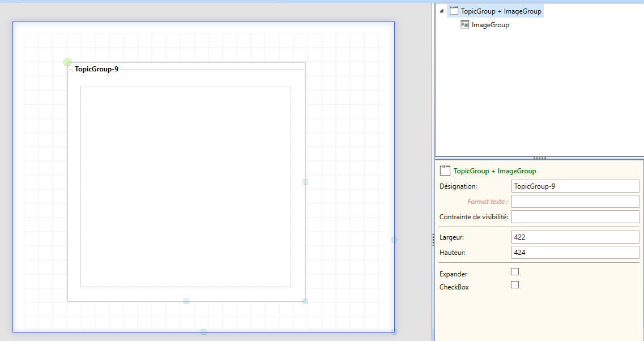Click the bottom-right corner handle of TopicGroup-9
This screenshot has height=341, width=644.
(305, 301)
